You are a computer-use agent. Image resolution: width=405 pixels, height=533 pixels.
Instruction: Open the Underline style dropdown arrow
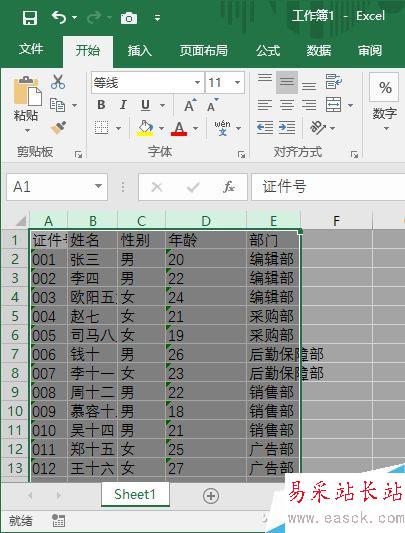pos(163,105)
